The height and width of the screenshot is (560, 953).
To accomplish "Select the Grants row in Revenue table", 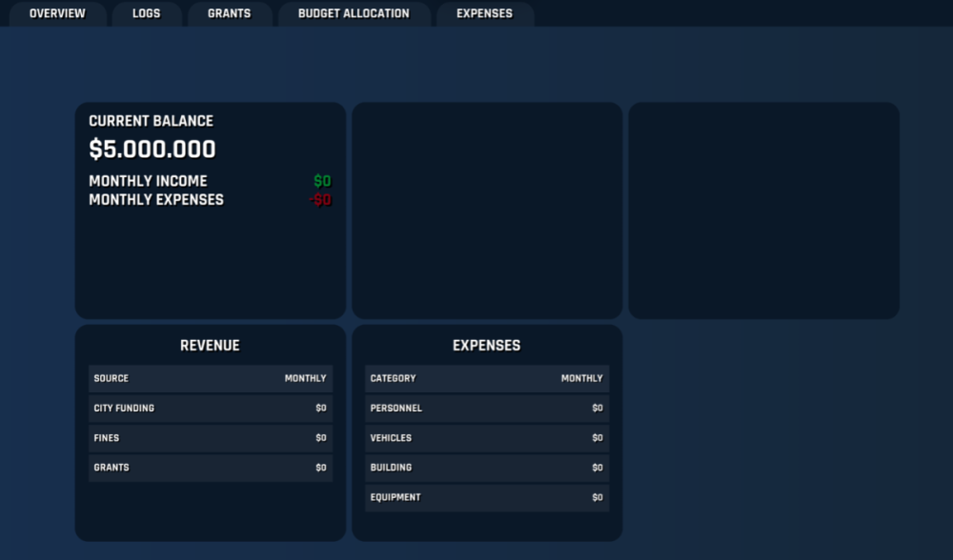I will pos(210,468).
